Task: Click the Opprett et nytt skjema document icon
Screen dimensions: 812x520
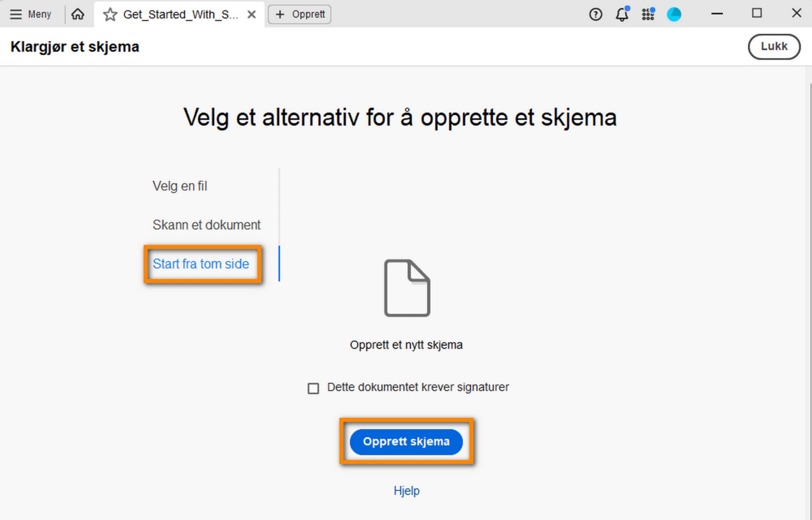Action: (406, 289)
